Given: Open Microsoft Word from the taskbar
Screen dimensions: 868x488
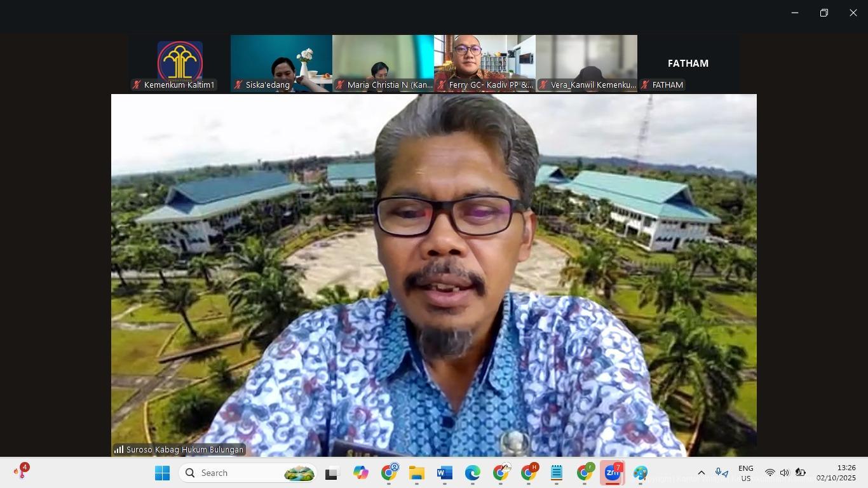Looking at the screenshot, I should coord(444,473).
